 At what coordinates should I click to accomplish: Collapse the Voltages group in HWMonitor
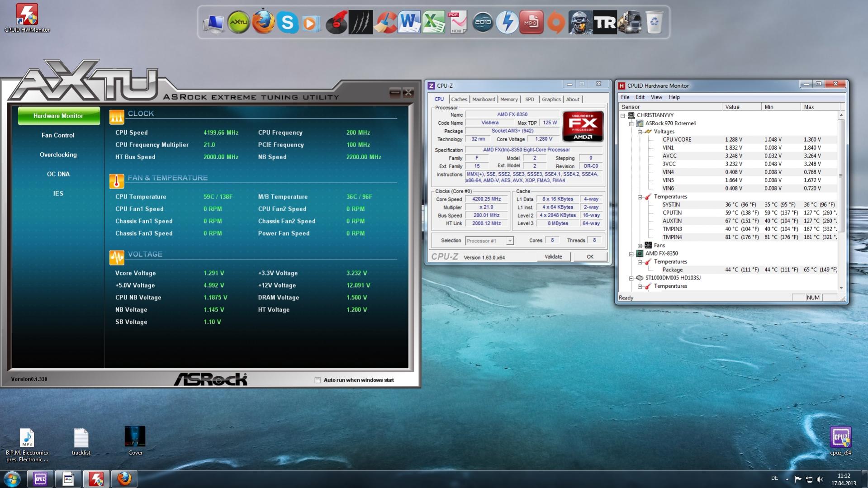[640, 132]
